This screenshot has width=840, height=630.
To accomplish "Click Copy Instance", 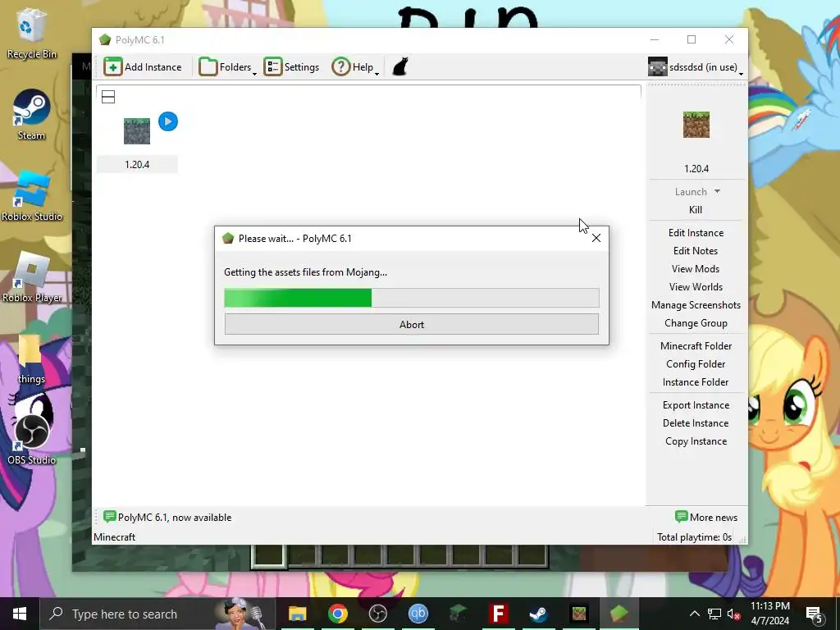I will click(x=696, y=441).
